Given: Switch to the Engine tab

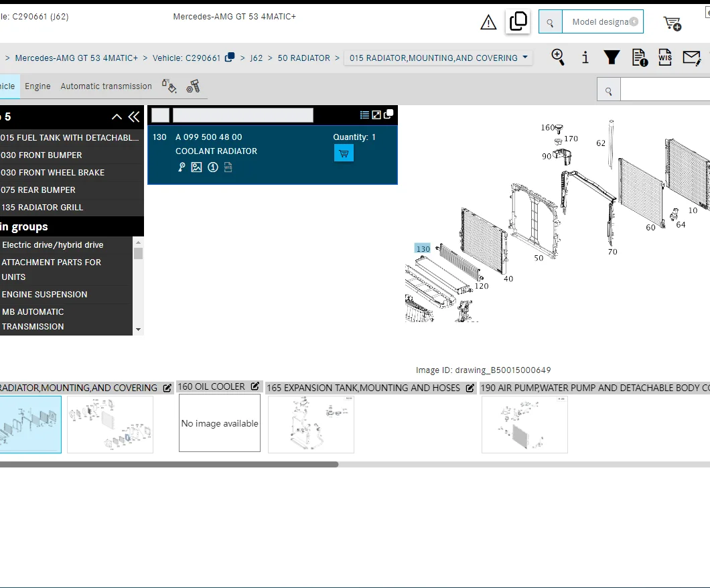Looking at the screenshot, I should 38,86.
